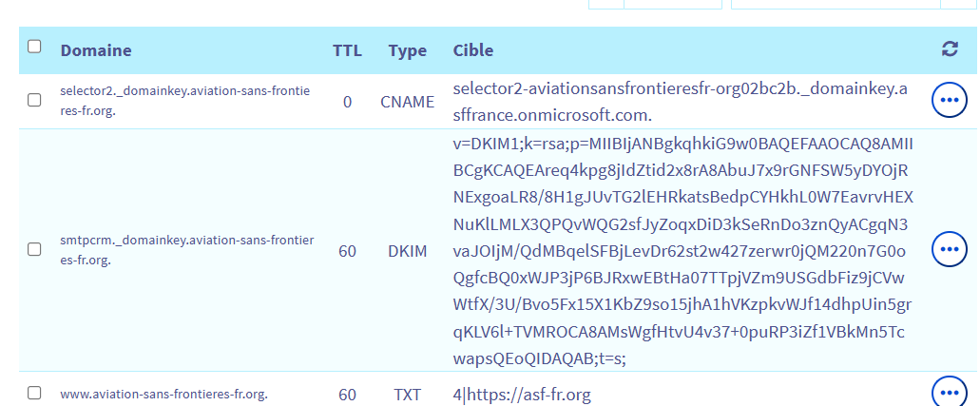Open actions menu for smtpcrm DKIM record

pyautogui.click(x=950, y=249)
